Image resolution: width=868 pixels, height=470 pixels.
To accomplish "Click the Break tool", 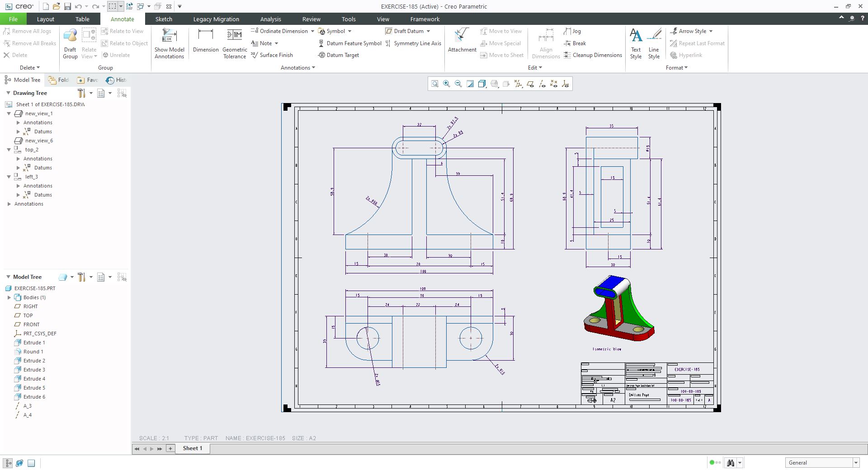I will tap(575, 43).
